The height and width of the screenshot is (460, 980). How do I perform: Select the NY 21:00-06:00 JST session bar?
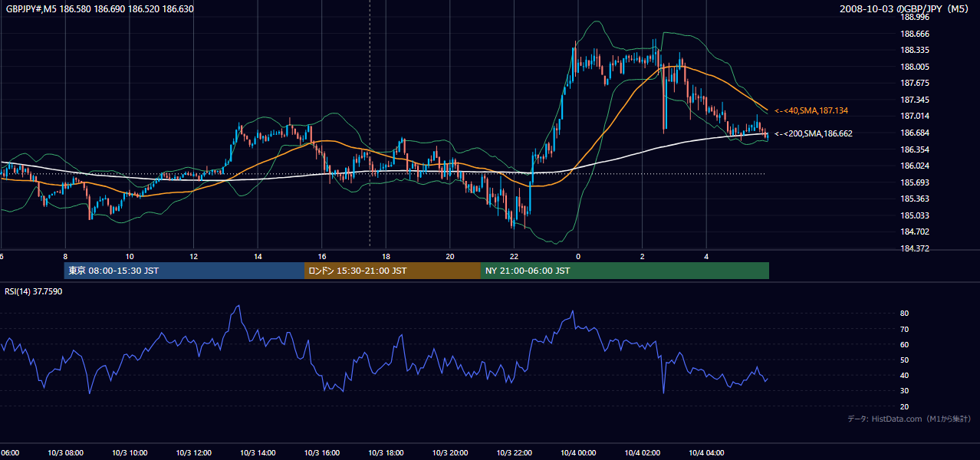625,271
